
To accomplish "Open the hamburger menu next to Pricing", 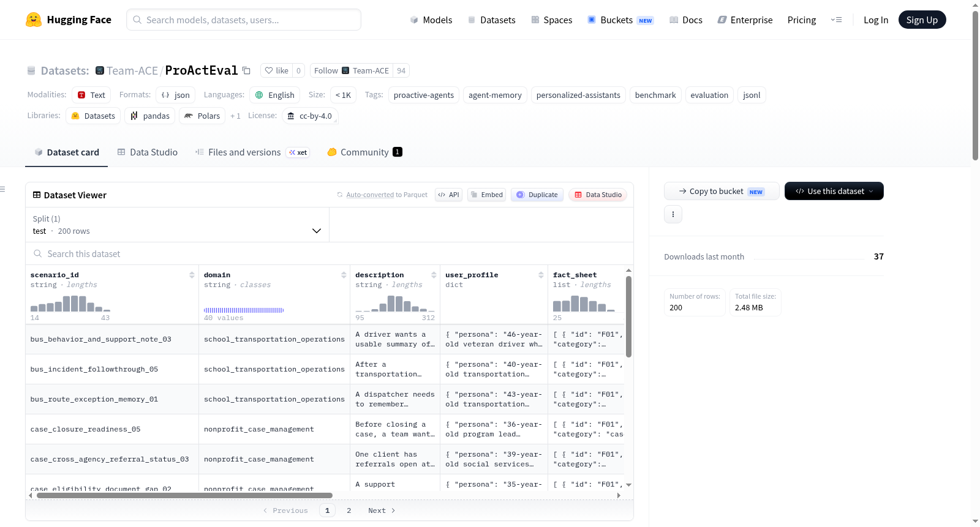I will point(836,20).
